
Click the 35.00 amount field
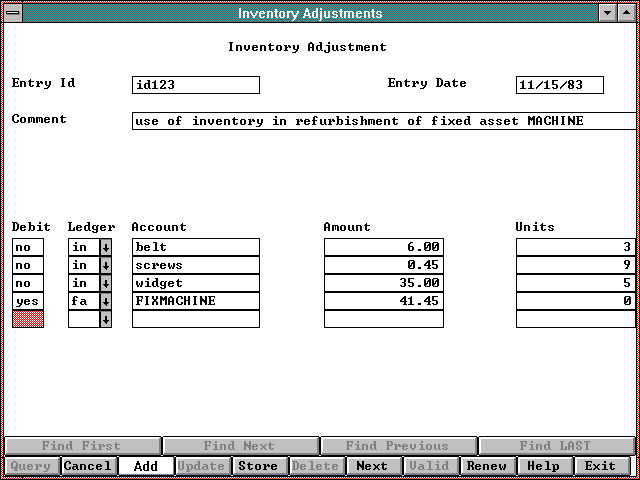click(x=383, y=283)
